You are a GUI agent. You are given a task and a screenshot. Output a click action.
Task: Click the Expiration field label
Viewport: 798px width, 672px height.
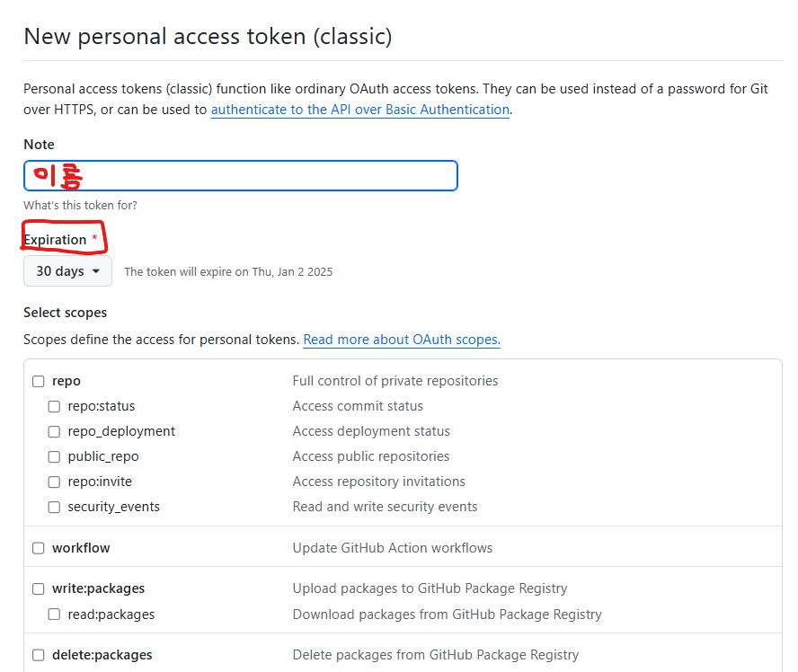coord(55,240)
